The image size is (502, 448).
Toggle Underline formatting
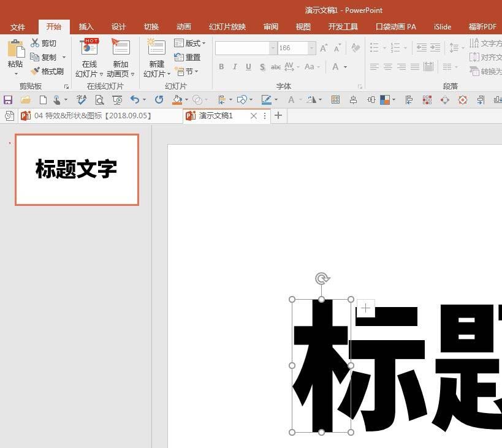tap(248, 67)
